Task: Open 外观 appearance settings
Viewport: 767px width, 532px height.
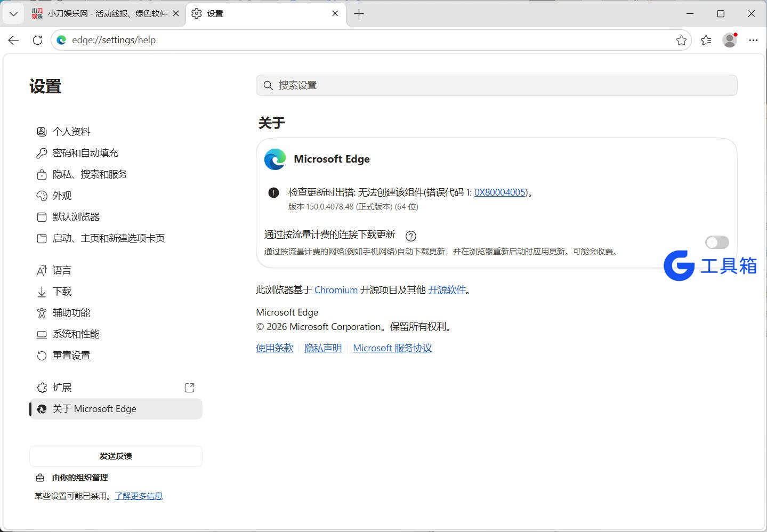Action: click(116, 196)
